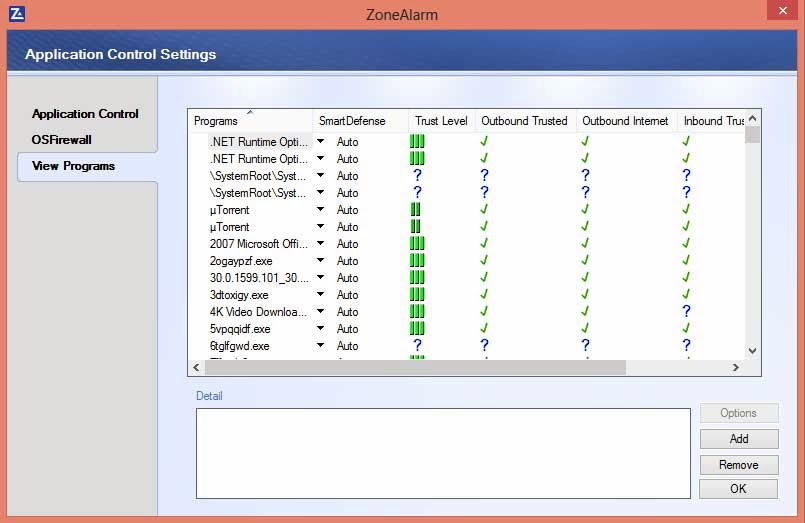Click the Trust Level bars for 4K Video Downloa...
Screen dimensions: 805x523
pos(417,312)
